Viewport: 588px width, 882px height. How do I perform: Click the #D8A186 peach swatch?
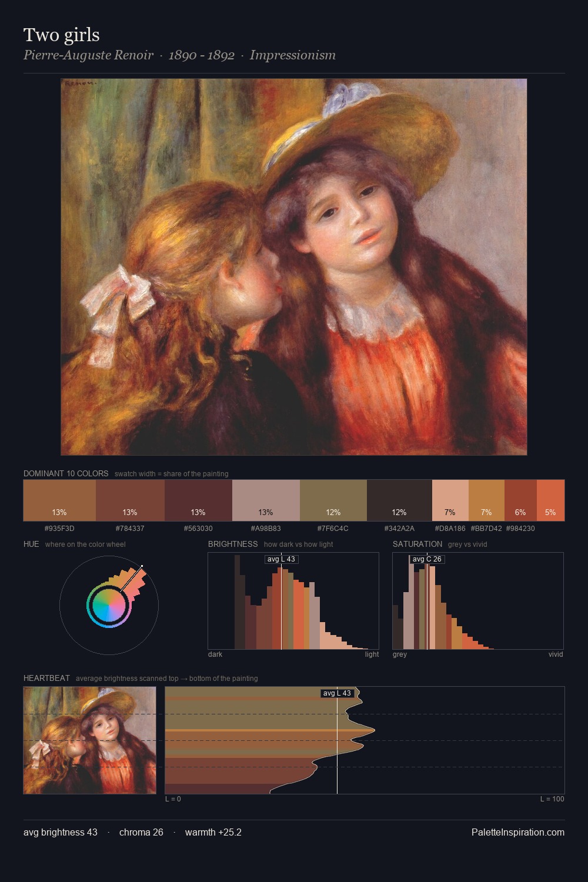coord(450,500)
